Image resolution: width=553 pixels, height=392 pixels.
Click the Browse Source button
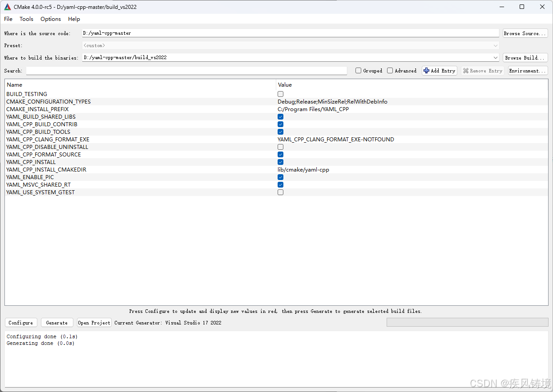pos(525,33)
